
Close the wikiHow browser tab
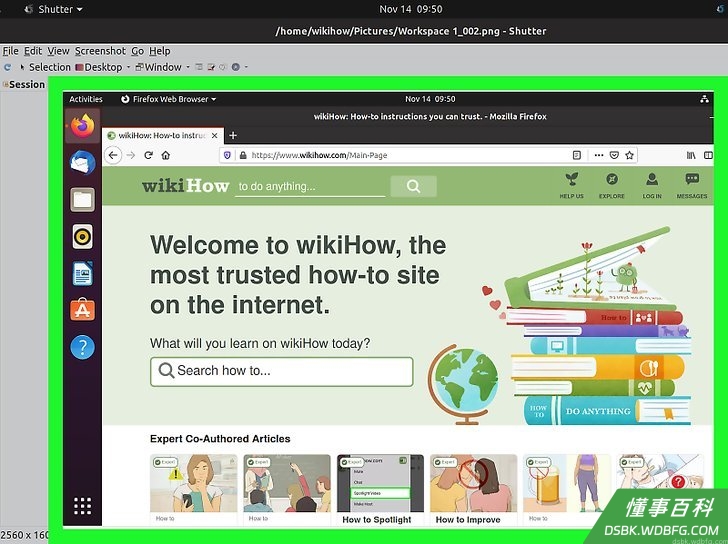[x=214, y=136]
